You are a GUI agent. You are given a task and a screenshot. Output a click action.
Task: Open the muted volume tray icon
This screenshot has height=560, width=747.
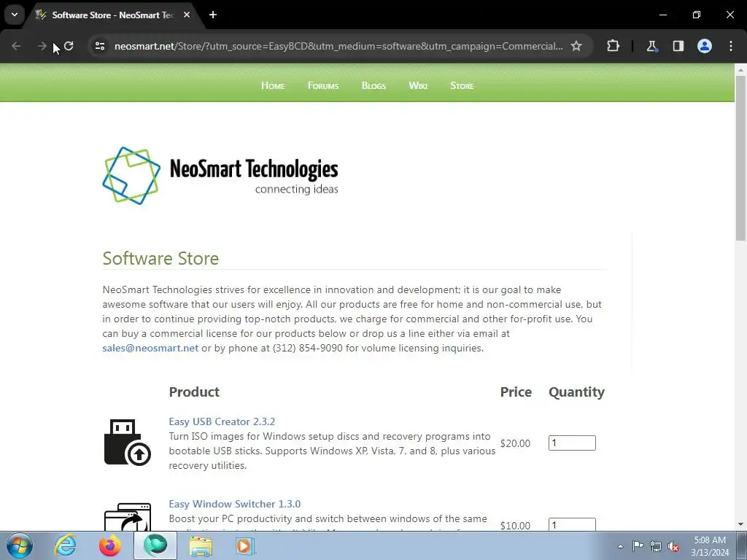tap(673, 546)
